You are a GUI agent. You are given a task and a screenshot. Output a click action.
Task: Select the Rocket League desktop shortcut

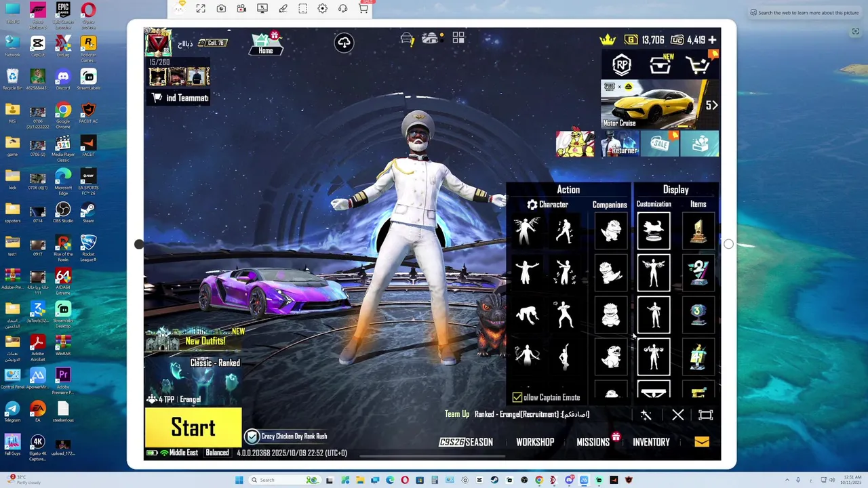88,247
